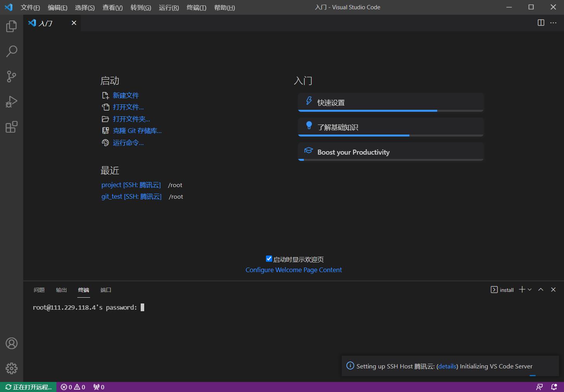Viewport: 564px width, 392px height.
Task: Click the forwarded ports status item
Action: (x=99, y=387)
